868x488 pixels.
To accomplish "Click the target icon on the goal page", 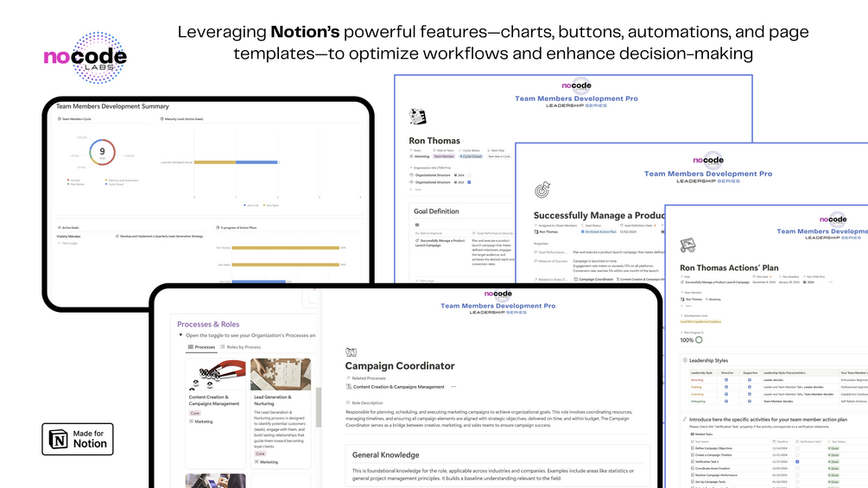I will (x=542, y=190).
